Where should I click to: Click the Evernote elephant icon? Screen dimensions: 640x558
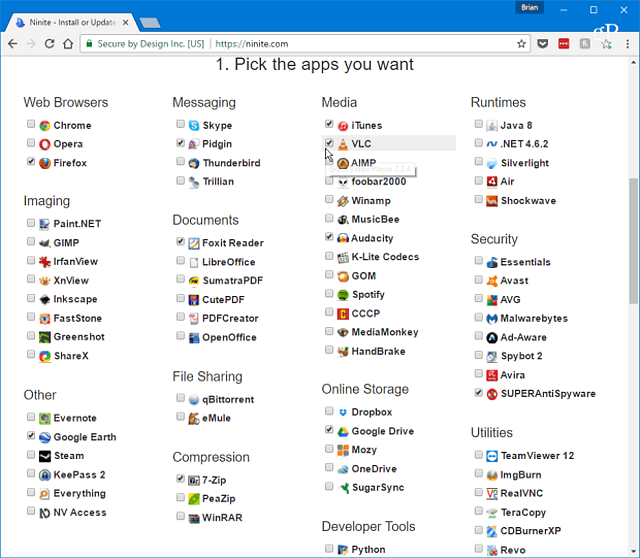point(44,418)
